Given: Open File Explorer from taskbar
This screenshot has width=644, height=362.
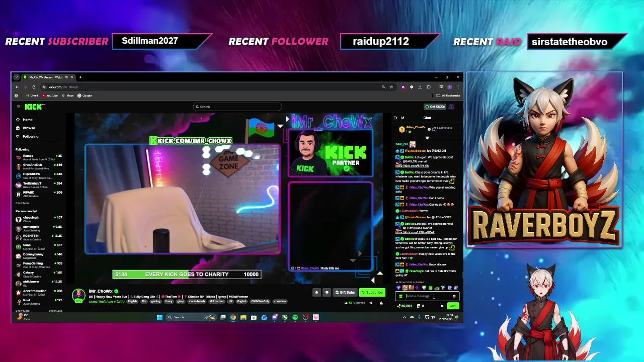Looking at the screenshot, I should 243,317.
